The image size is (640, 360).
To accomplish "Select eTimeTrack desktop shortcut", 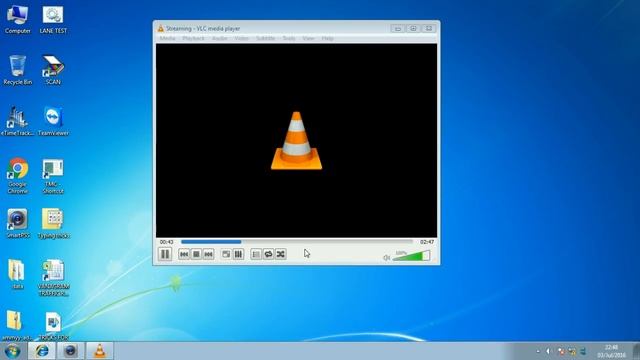I will (18, 121).
